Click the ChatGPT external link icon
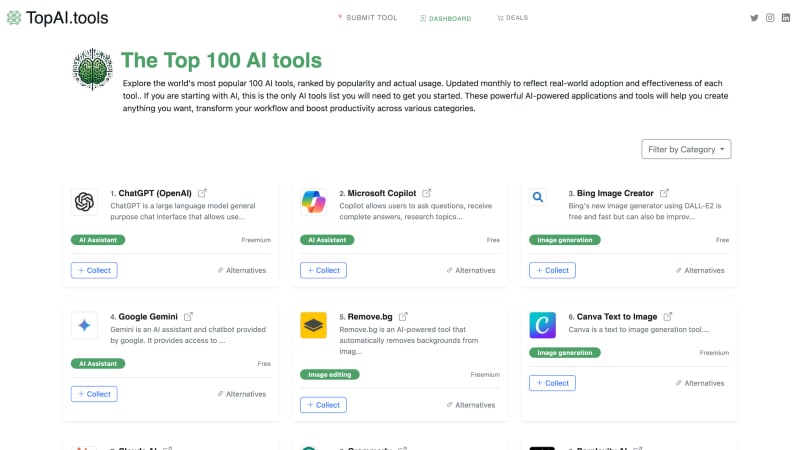The height and width of the screenshot is (450, 800). pyautogui.click(x=202, y=193)
